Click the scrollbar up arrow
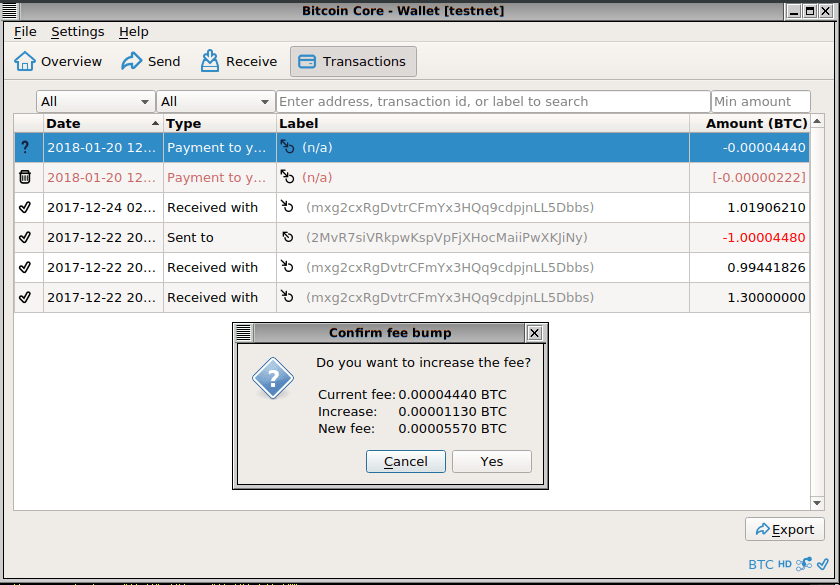Screen dimensions: 840x585 [816, 122]
